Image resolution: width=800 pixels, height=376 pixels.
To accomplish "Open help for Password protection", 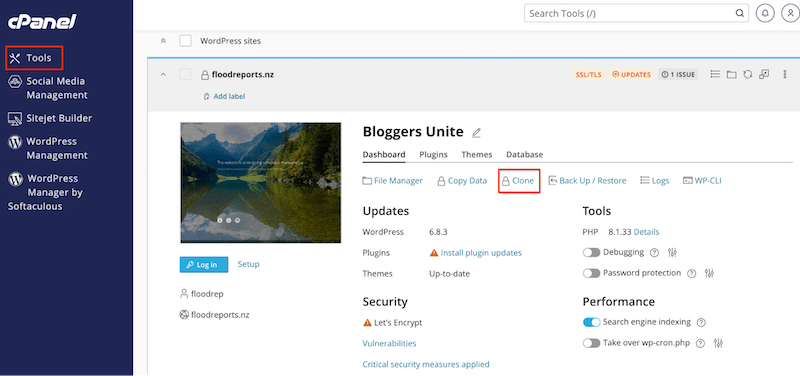I will [x=691, y=273].
